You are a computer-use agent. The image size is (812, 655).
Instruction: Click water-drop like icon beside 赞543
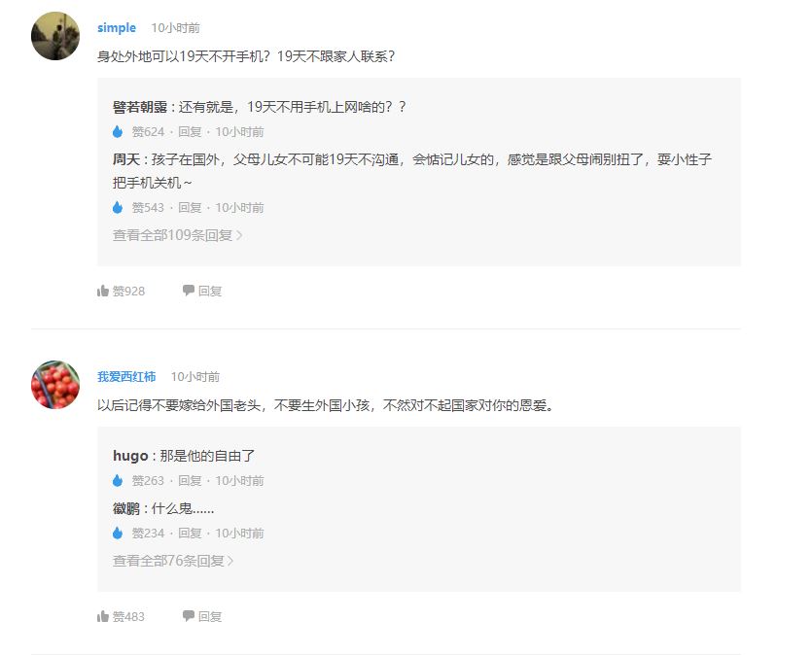click(x=118, y=207)
